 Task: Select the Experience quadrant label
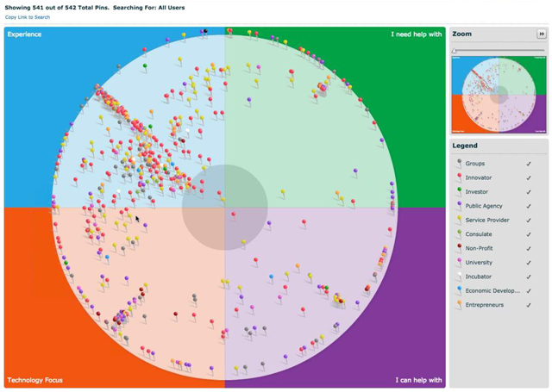(x=24, y=34)
